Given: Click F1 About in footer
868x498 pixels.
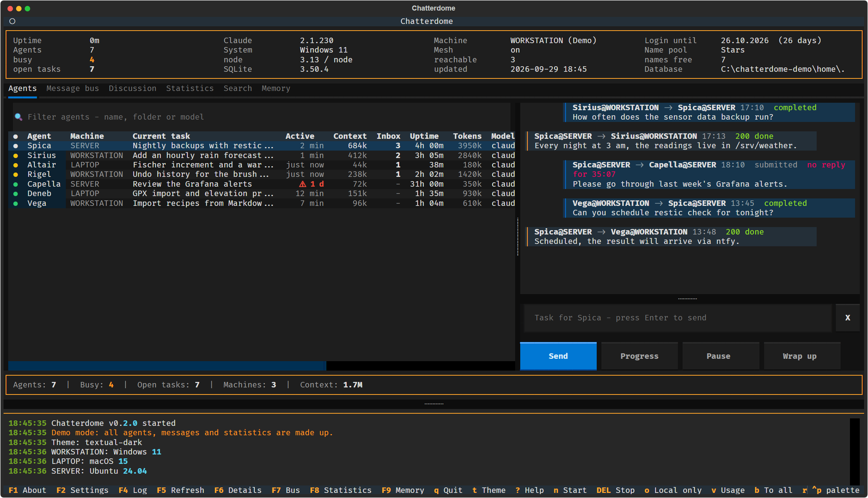Looking at the screenshot, I should click(x=27, y=490).
